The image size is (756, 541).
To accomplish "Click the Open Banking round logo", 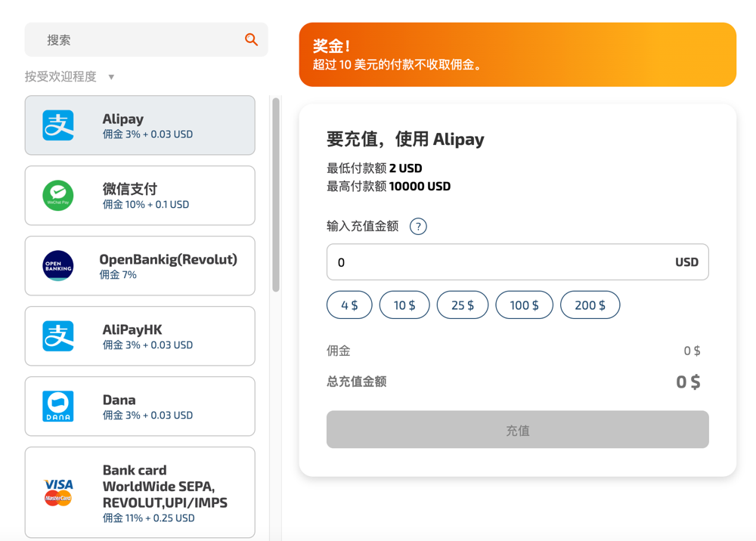I will tap(58, 265).
